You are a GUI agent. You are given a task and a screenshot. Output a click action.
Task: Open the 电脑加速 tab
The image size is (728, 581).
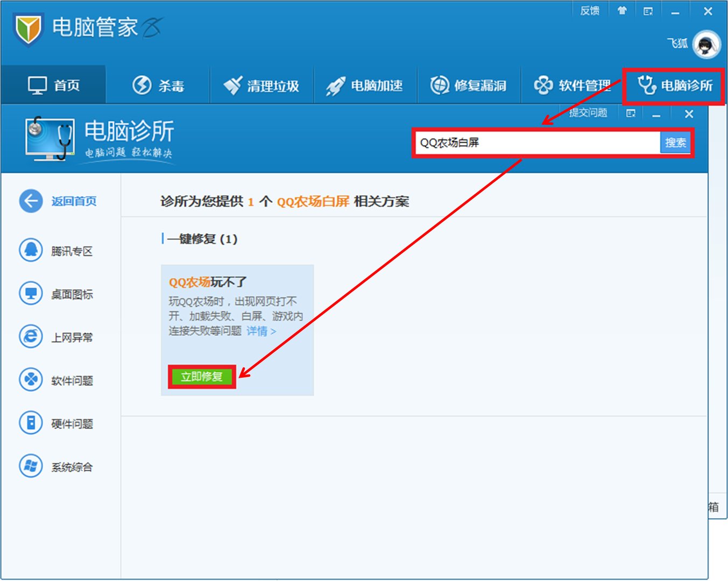point(365,85)
